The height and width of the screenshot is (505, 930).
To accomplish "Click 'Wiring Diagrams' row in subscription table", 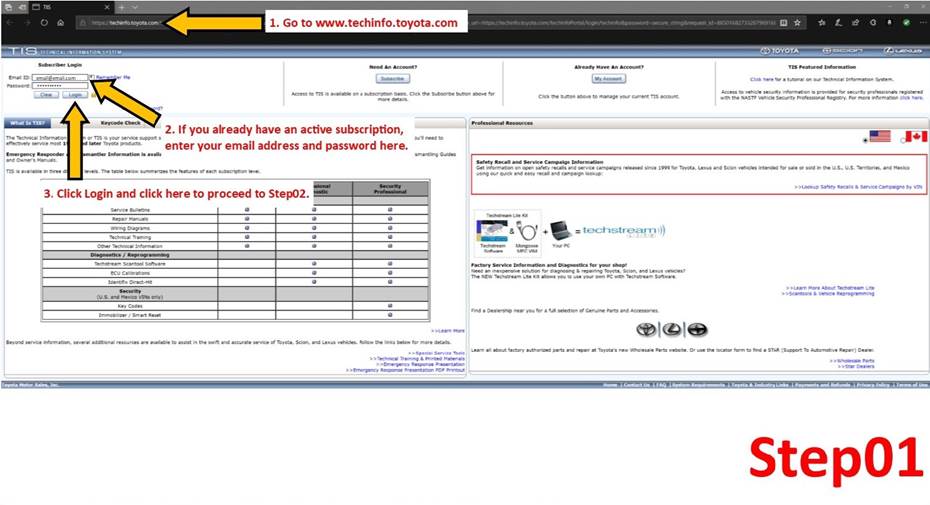I will pos(235,228).
